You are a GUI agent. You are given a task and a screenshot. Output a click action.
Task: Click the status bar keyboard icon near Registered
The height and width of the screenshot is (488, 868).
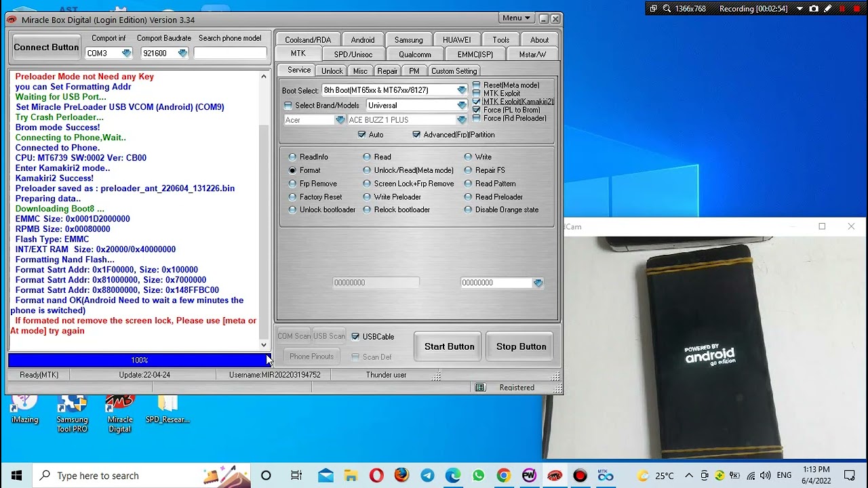[480, 387]
